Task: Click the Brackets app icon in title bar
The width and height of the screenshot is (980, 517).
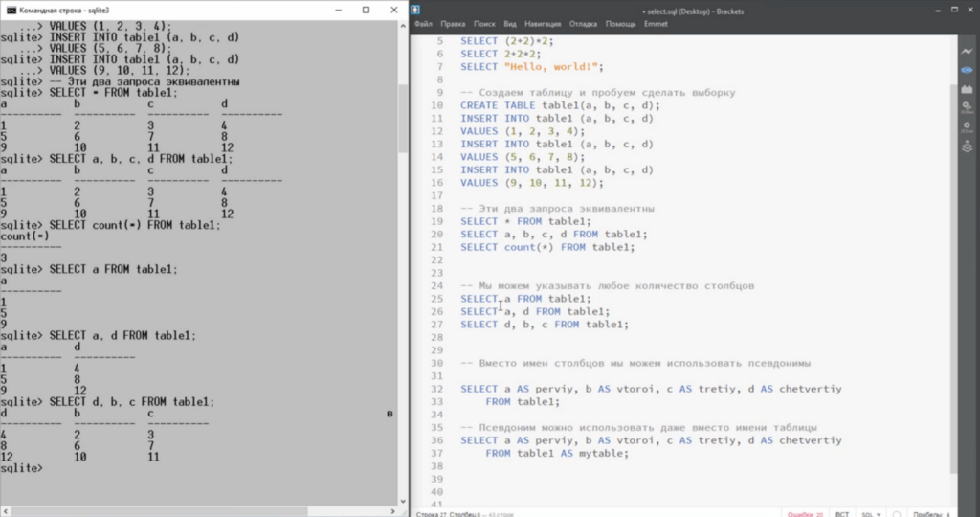Action: point(415,10)
